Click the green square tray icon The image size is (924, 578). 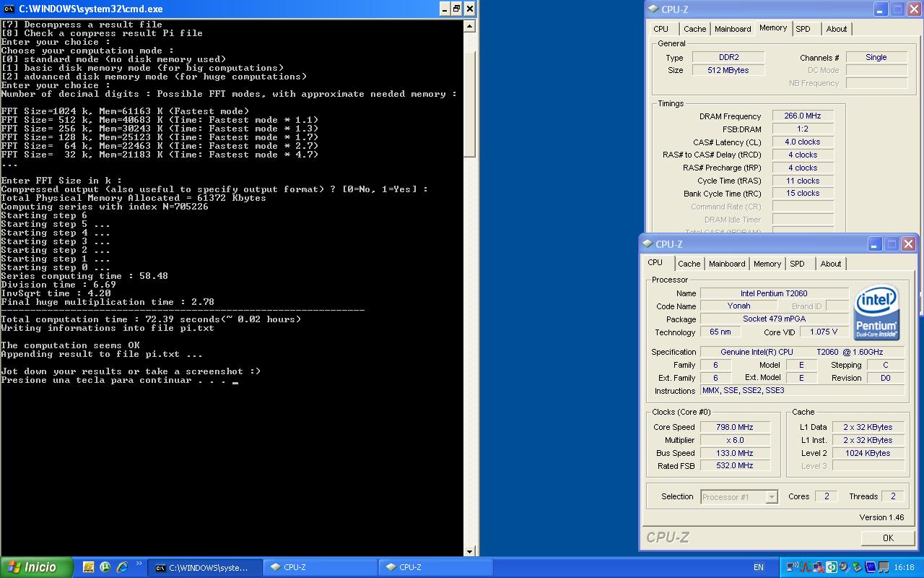tap(832, 567)
